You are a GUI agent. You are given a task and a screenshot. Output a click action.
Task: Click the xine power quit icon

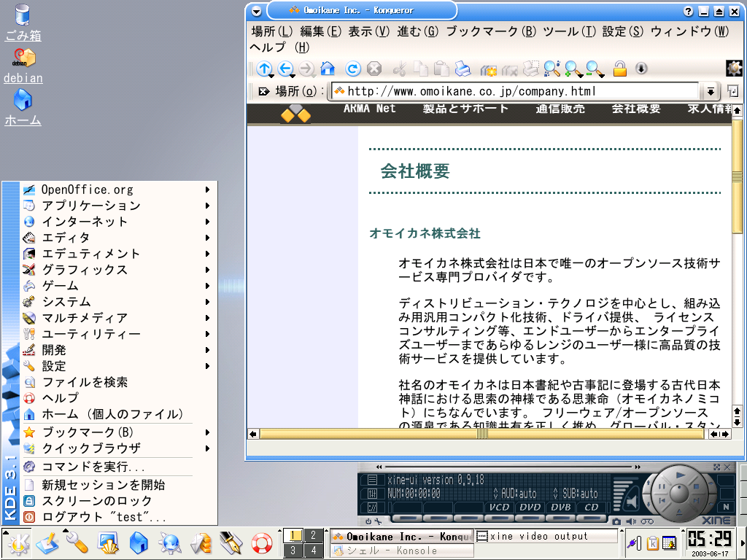(x=368, y=521)
